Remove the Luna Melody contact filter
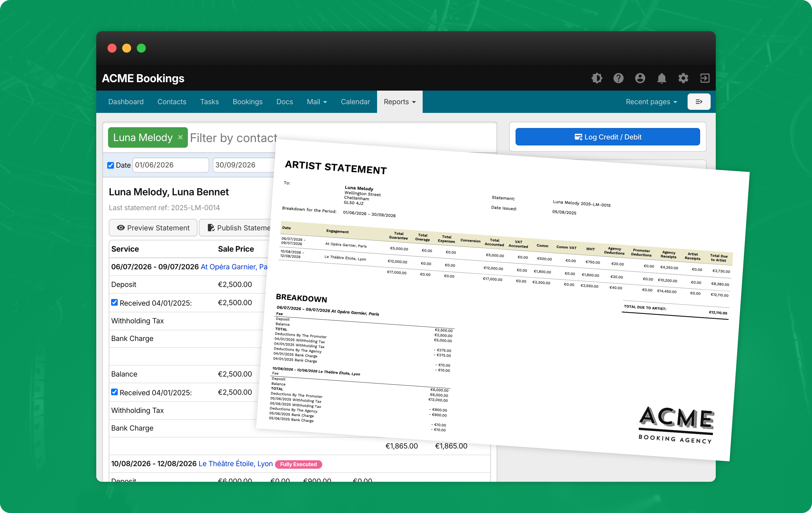 (x=180, y=137)
